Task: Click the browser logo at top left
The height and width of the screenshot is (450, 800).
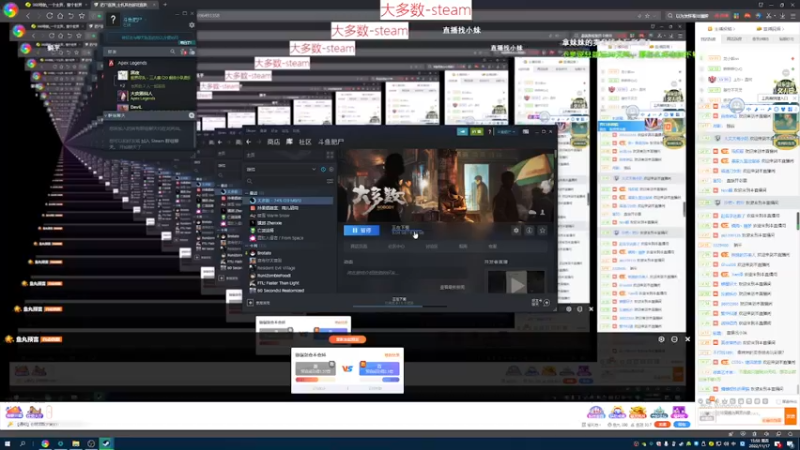Action: click(10, 10)
